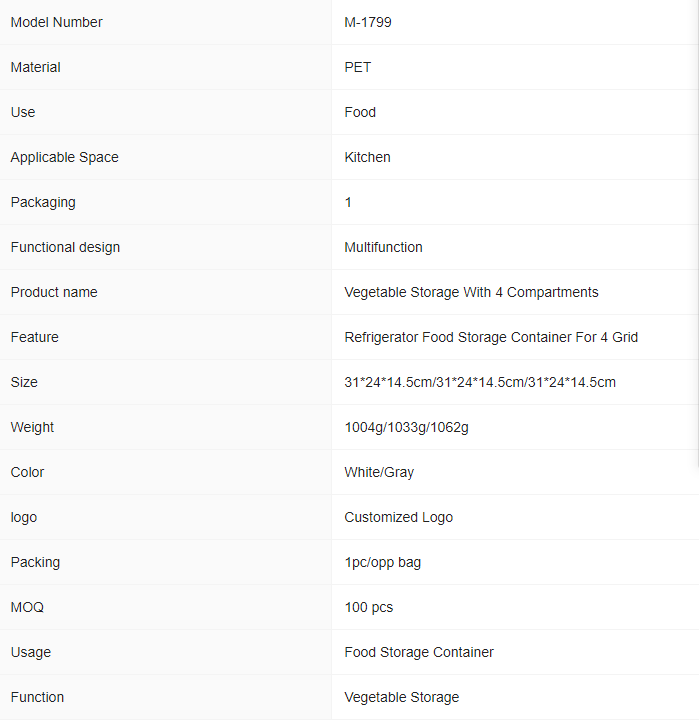Screen dimensions: 699x720
Task: Click the M-1799 model number value
Action: pyautogui.click(x=368, y=22)
